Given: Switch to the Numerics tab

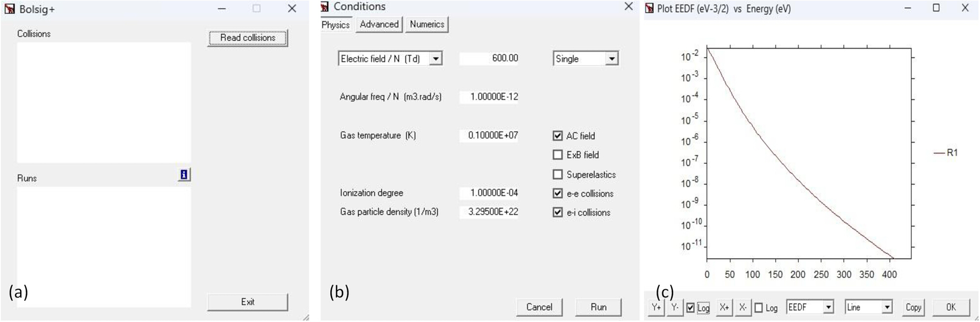Looking at the screenshot, I should click(427, 24).
